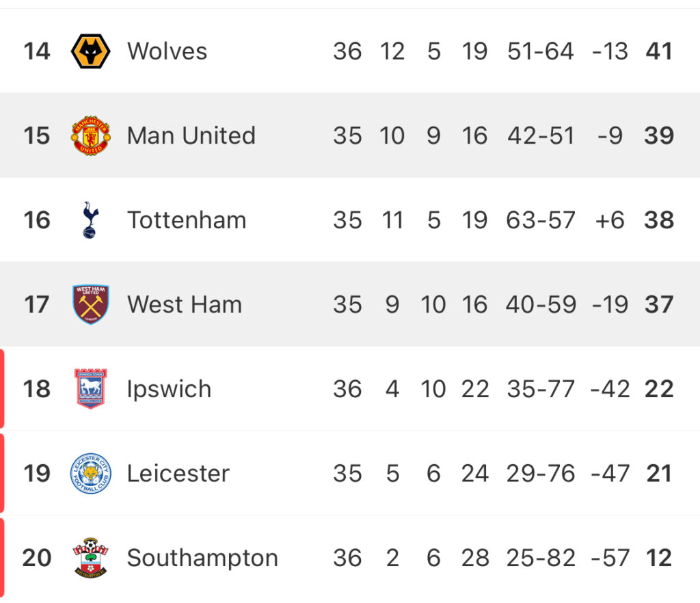Click position number 17 for West Ham

[x=37, y=304]
